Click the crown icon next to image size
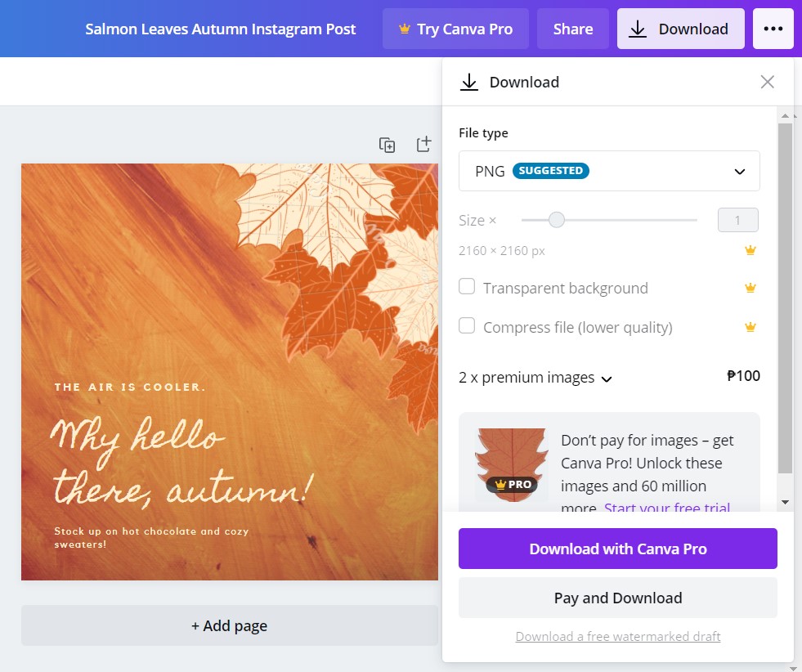The width and height of the screenshot is (802, 672). click(750, 250)
